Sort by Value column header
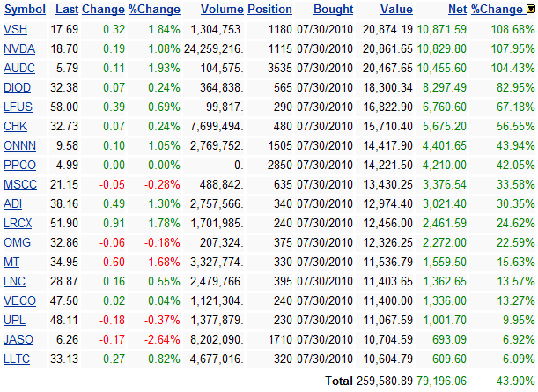 (x=396, y=10)
